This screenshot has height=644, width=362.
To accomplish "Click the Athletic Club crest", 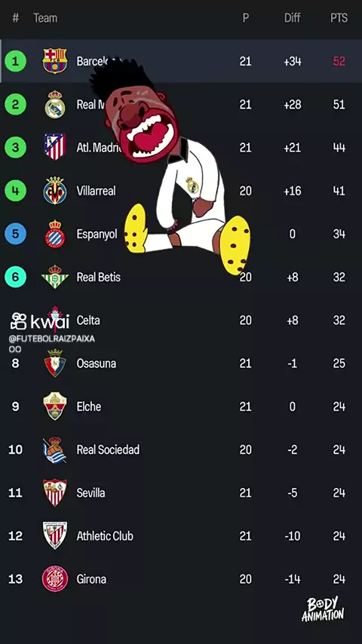I will pos(54,535).
